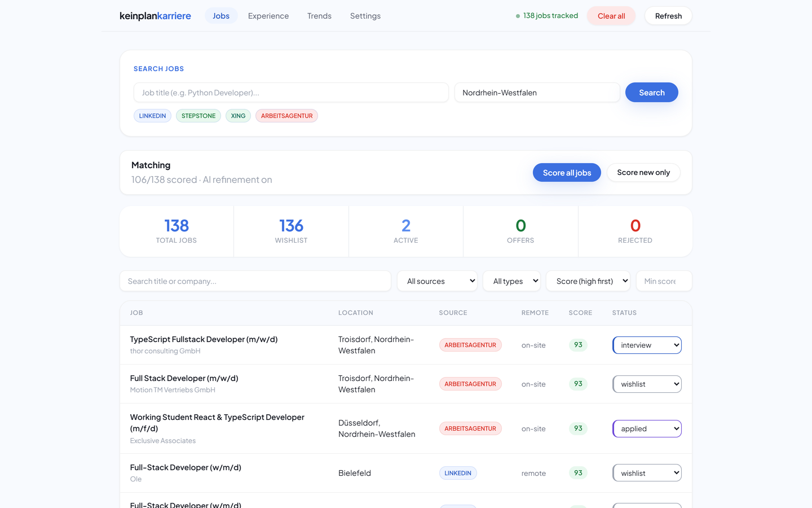Viewport: 812px width, 508px height.
Task: Open TypeScript Fullstack Developer (m/w/d) job
Action: (204, 339)
